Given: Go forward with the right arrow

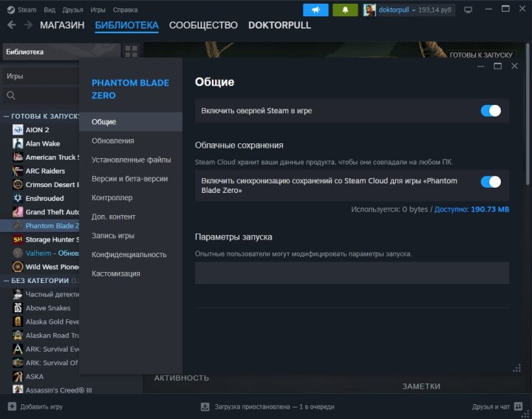Looking at the screenshot, I should [29, 25].
